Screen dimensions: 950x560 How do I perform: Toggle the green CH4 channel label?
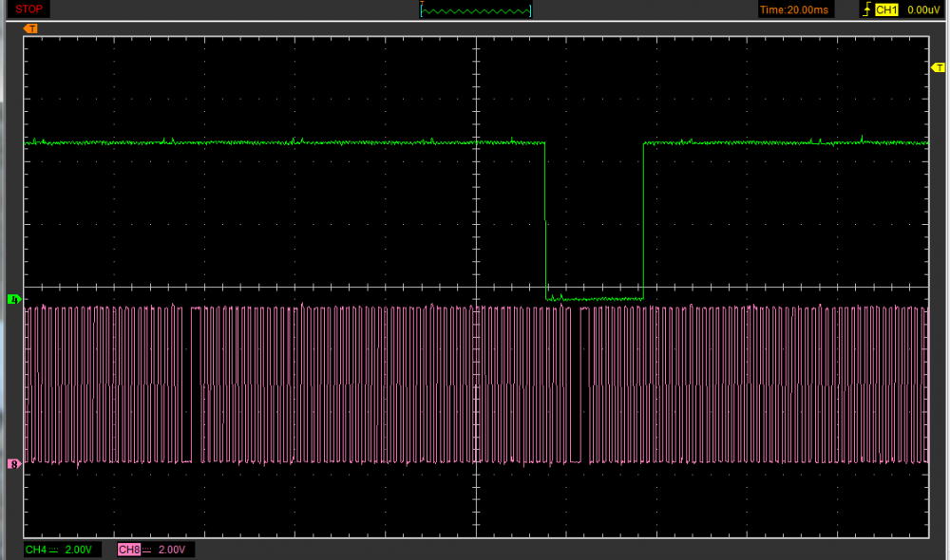coord(35,550)
